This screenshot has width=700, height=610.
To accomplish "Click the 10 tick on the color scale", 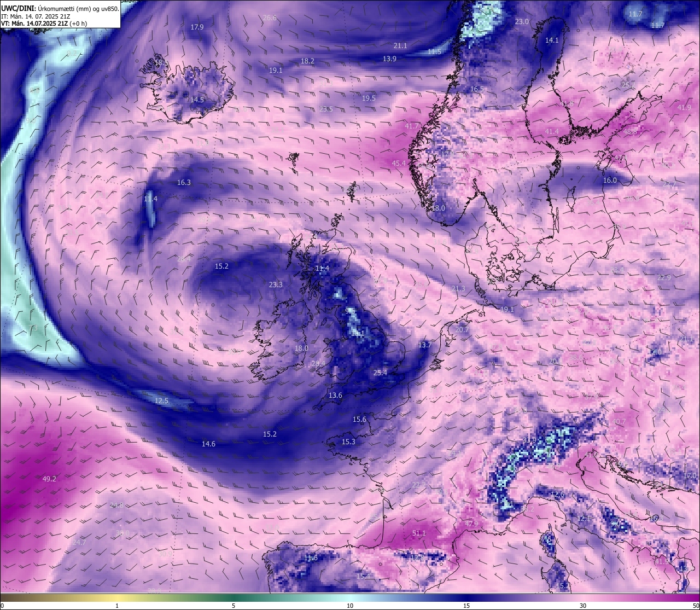I will [x=350, y=605].
